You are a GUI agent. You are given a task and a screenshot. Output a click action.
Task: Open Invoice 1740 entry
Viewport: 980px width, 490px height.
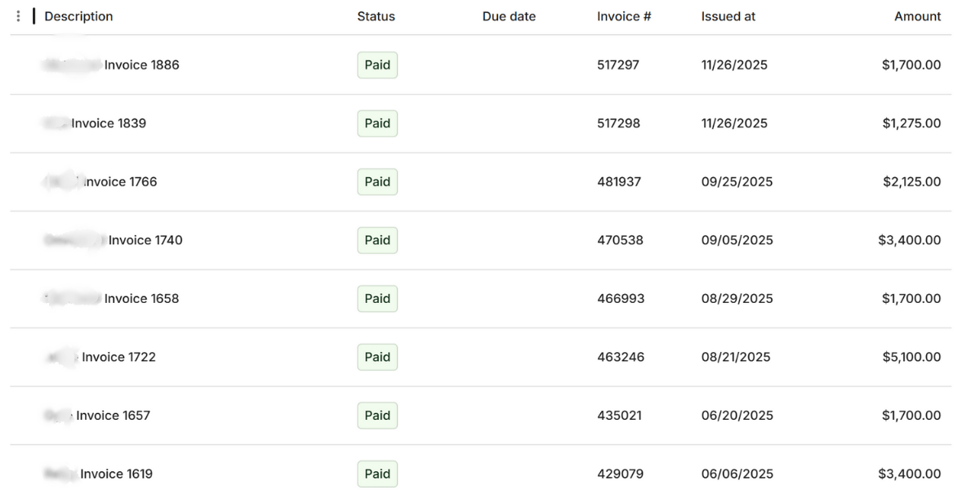(145, 240)
